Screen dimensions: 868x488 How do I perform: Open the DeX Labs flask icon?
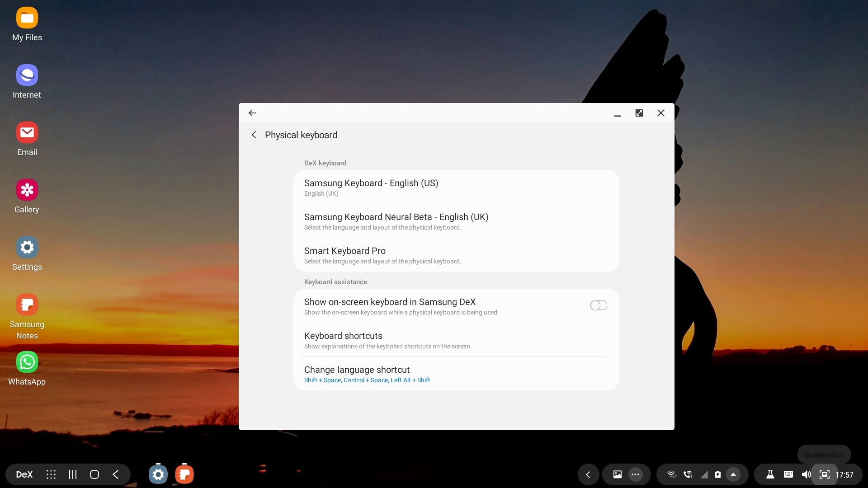click(770, 474)
